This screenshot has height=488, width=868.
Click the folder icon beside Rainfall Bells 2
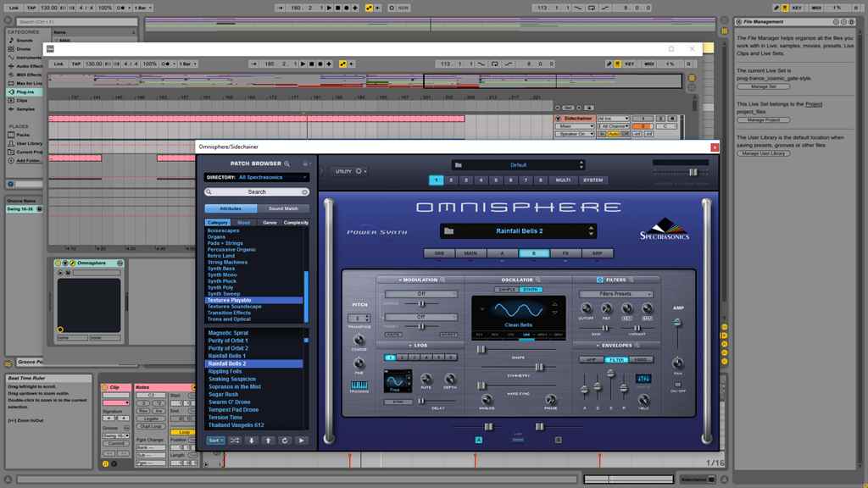pos(449,231)
